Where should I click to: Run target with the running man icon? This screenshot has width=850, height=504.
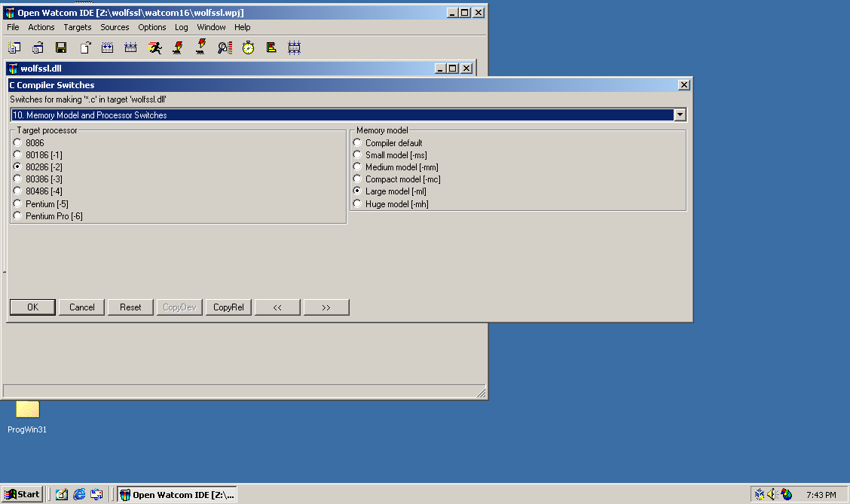pos(155,47)
